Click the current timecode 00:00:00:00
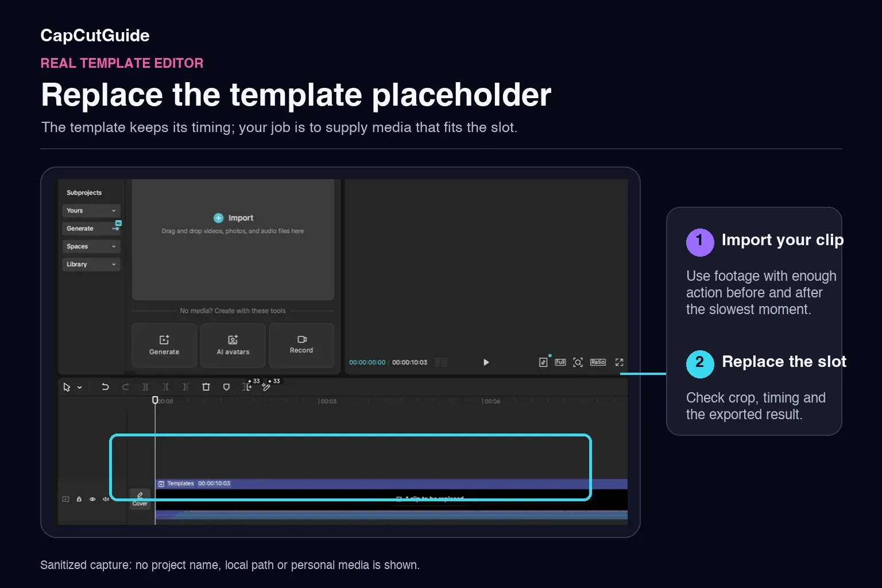 [367, 362]
